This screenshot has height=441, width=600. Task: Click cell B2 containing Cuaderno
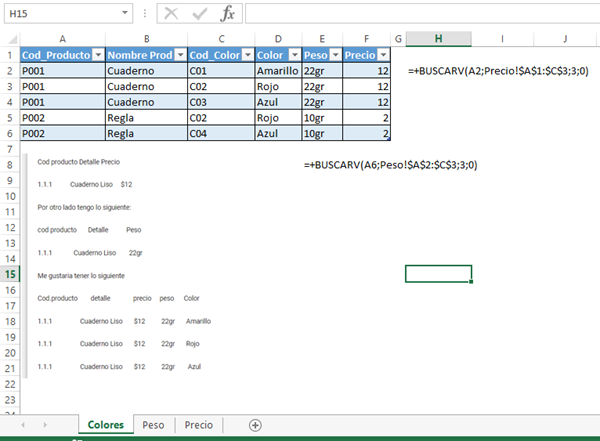147,71
